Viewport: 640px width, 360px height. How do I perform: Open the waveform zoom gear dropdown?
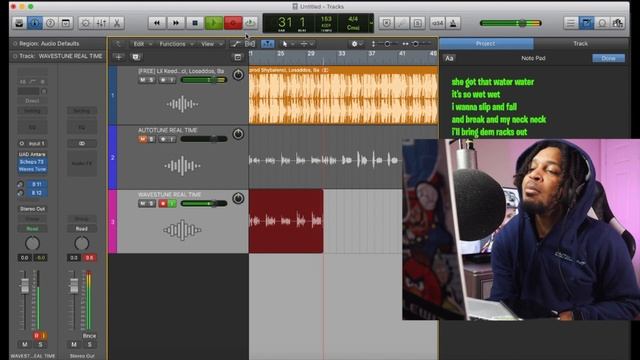(357, 44)
